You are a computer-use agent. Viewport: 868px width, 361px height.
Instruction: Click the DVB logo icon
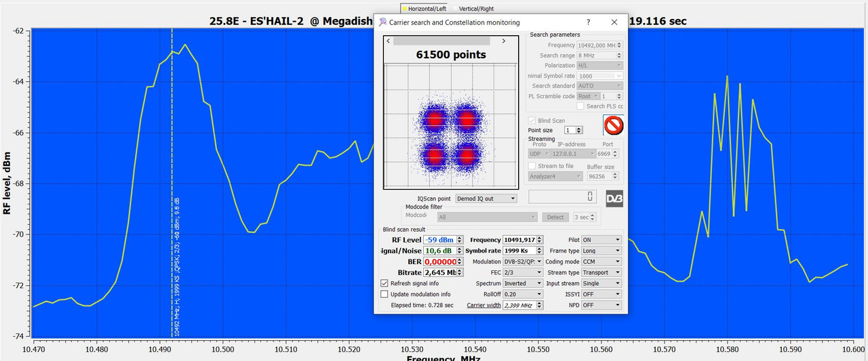point(614,198)
